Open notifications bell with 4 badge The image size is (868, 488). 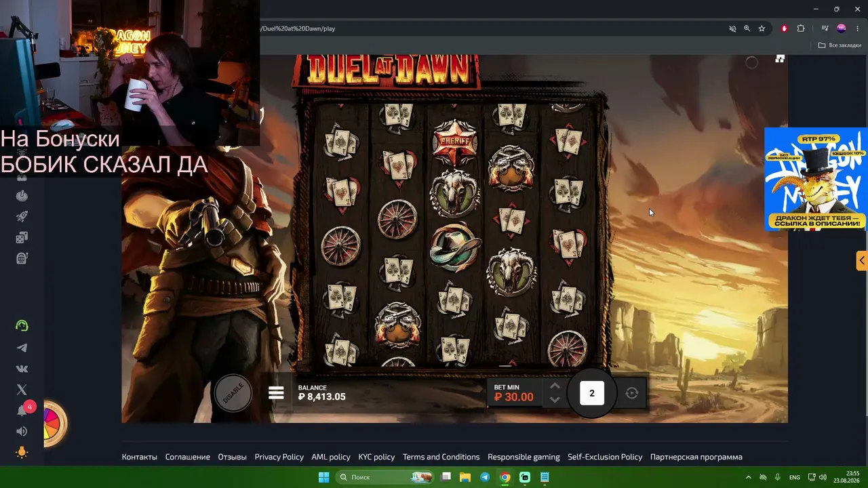pyautogui.click(x=24, y=409)
